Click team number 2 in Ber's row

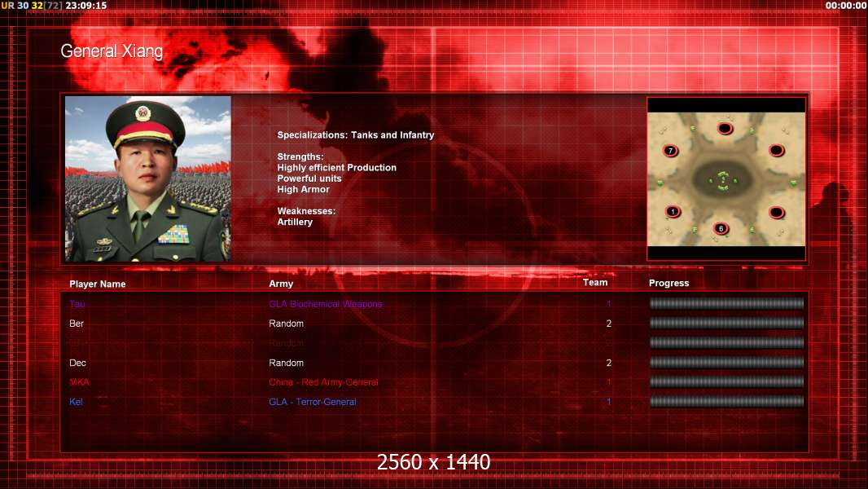tap(608, 324)
